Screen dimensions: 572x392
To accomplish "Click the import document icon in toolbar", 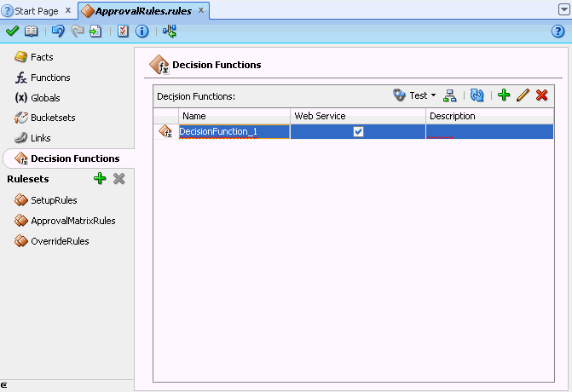I will click(x=95, y=32).
